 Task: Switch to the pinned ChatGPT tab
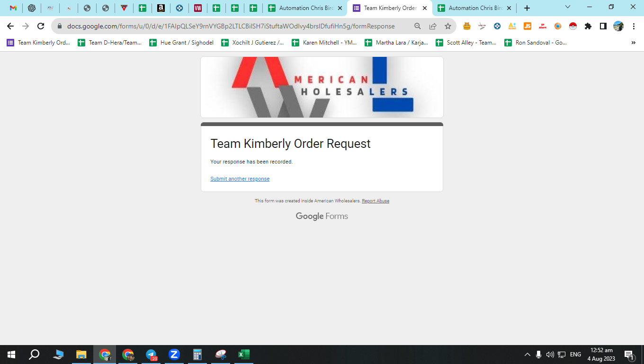coord(32,8)
